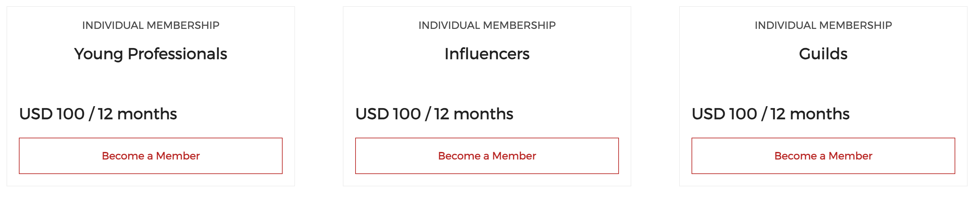Click Individual Membership label above Guilds

[823, 25]
